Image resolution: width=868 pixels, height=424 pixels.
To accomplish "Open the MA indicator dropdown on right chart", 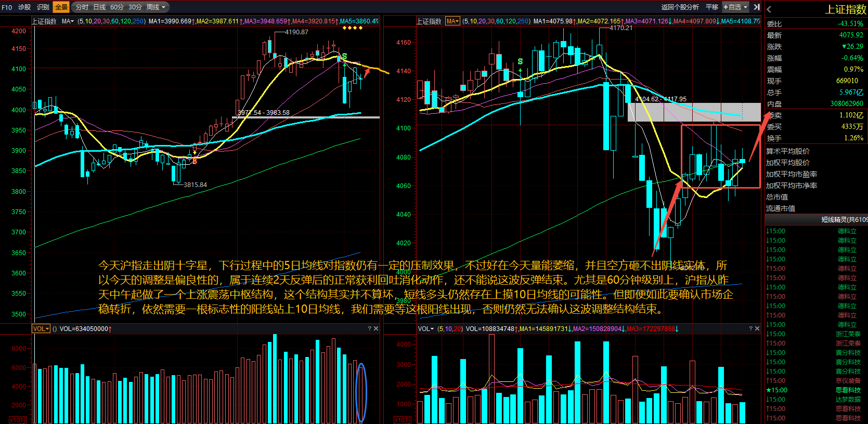I will [452, 21].
